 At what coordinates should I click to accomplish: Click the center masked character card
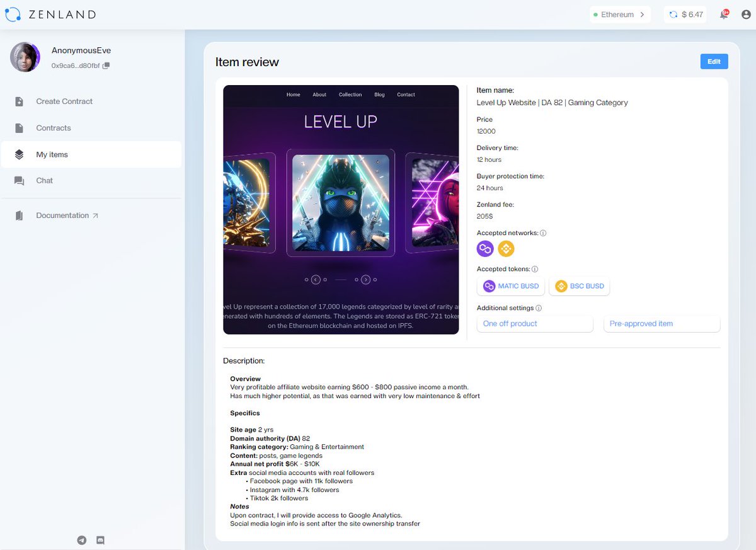(341, 203)
